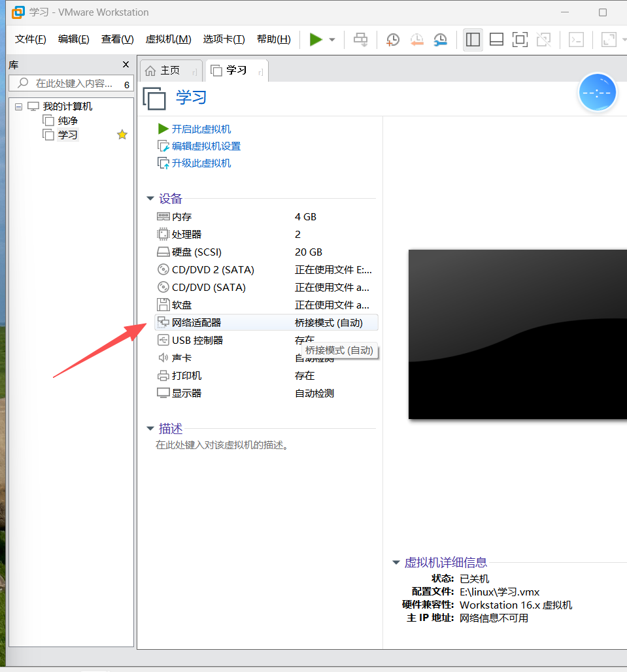Screen dimensions: 627x672
Task: Enter full screen mode icon
Action: [x=520, y=39]
